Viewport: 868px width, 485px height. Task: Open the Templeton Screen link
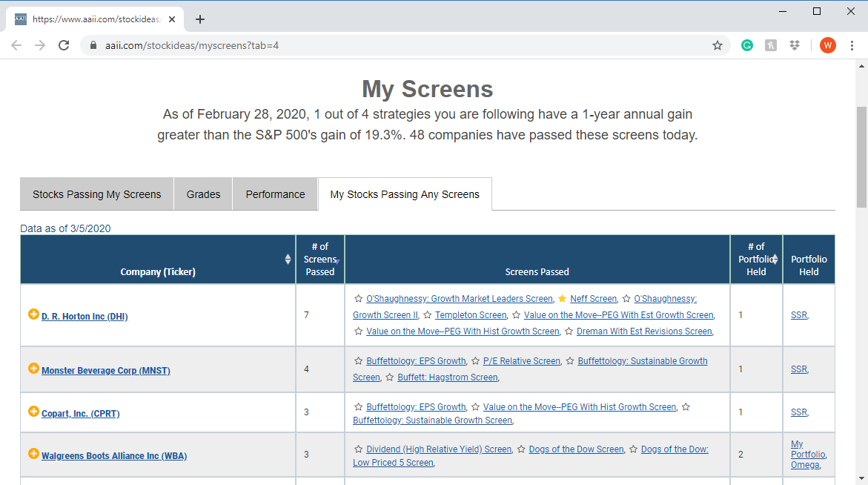click(x=471, y=315)
